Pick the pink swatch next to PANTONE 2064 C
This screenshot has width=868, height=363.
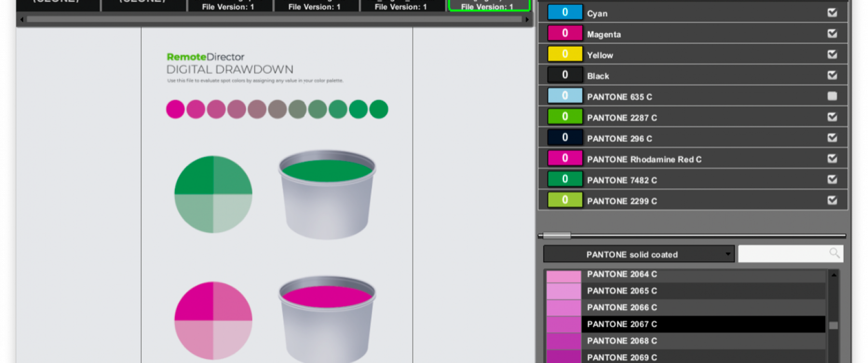(x=563, y=275)
